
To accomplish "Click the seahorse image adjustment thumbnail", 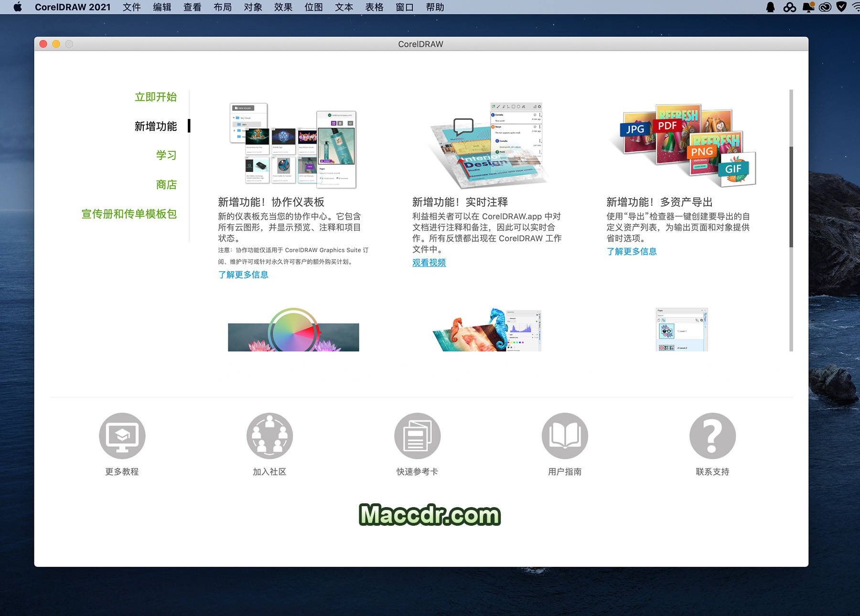I will (487, 330).
